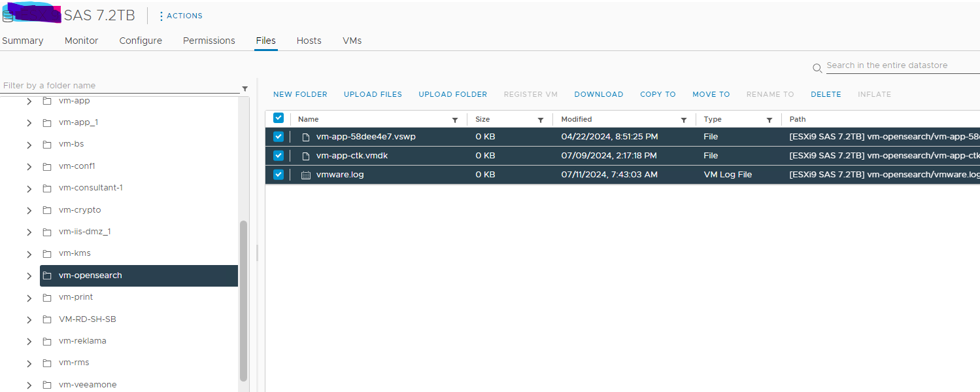Click the UPLOAD FILES button
Image resolution: width=980 pixels, height=392 pixels.
point(372,94)
